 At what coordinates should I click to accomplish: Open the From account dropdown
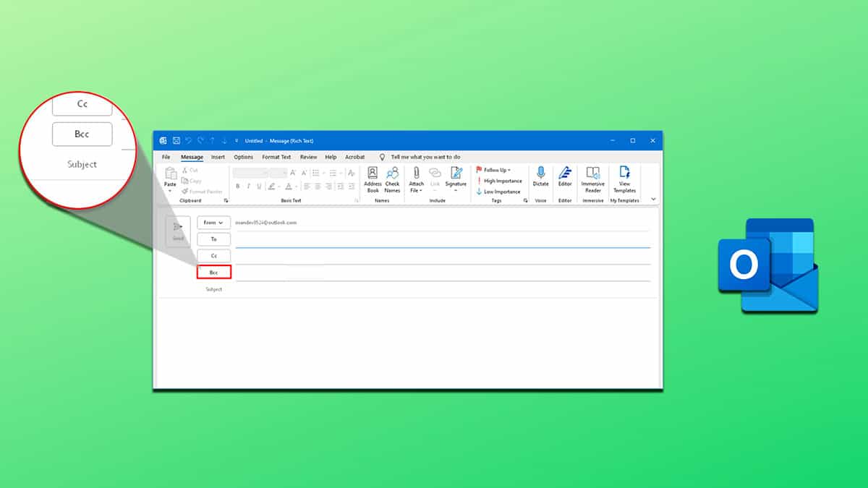pyautogui.click(x=213, y=222)
